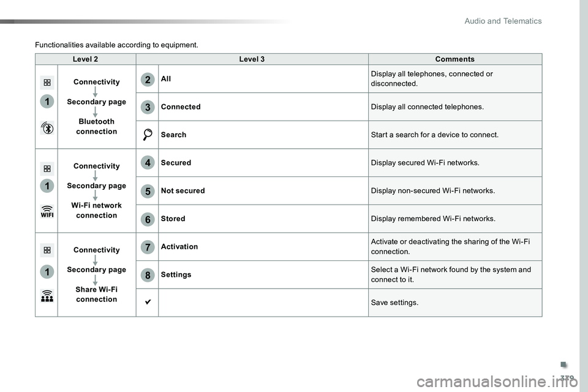Viewport: 588px width, 392px height.
Task: Open the carmanualsonline.info watermark link
Action: tap(497, 382)
